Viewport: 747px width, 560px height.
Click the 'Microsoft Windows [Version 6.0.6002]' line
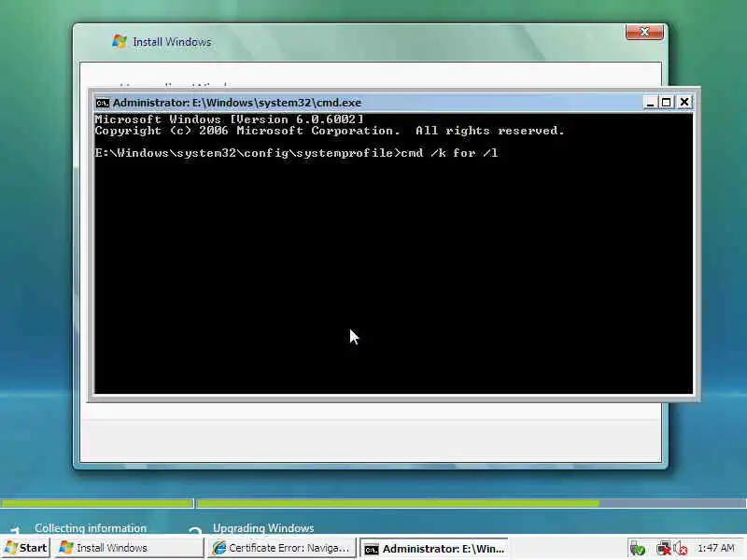point(229,119)
